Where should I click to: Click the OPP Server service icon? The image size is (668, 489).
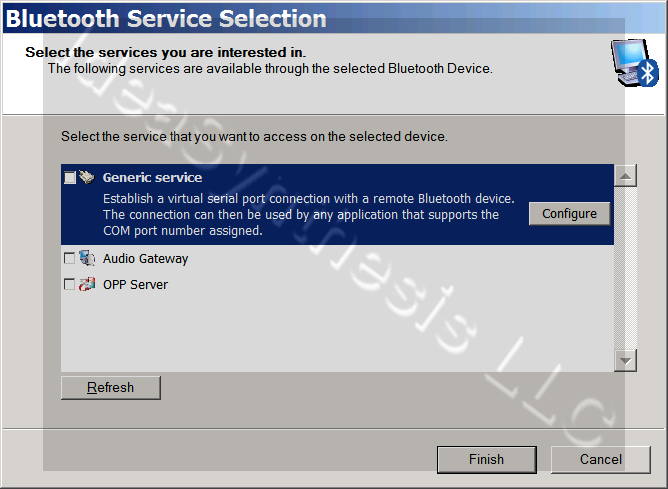pos(86,285)
